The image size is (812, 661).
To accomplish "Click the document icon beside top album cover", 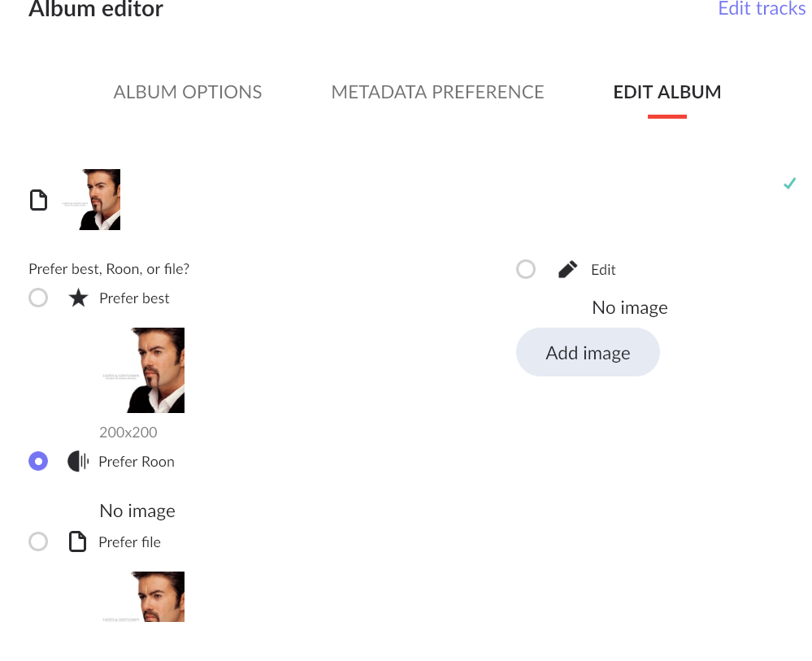I will pyautogui.click(x=38, y=200).
